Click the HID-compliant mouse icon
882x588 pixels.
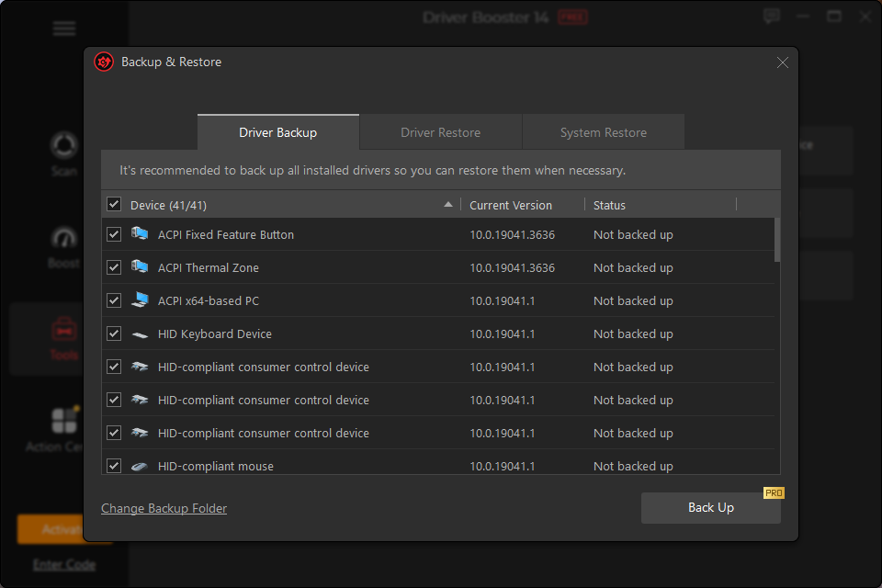(140, 467)
